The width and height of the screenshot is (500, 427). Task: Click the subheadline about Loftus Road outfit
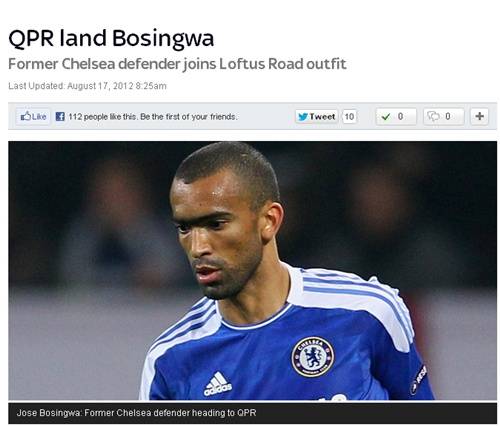point(177,64)
